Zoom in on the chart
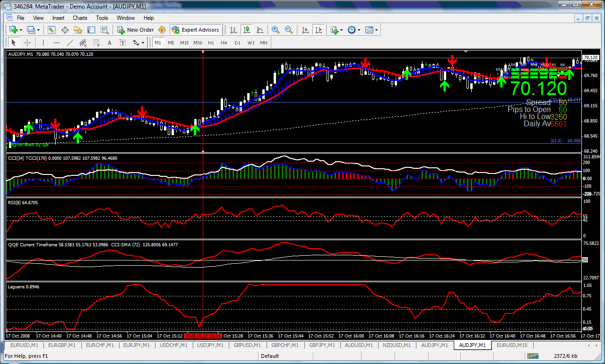The height and width of the screenshot is (364, 605). (276, 30)
